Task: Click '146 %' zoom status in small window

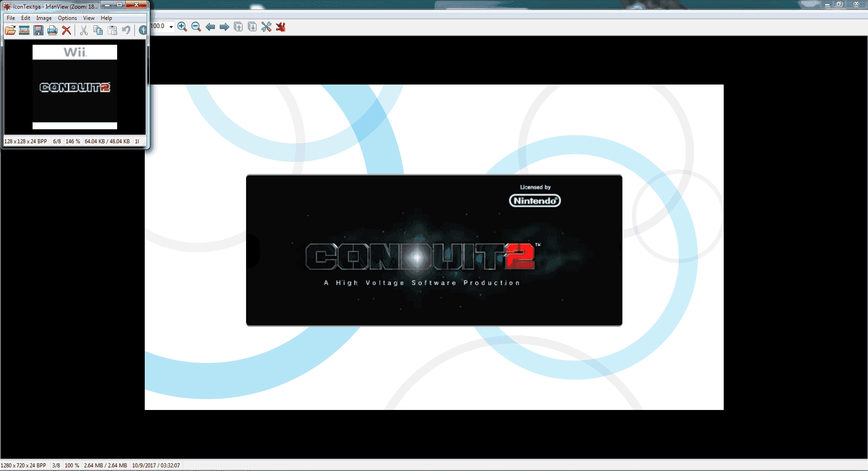Action: (73, 141)
